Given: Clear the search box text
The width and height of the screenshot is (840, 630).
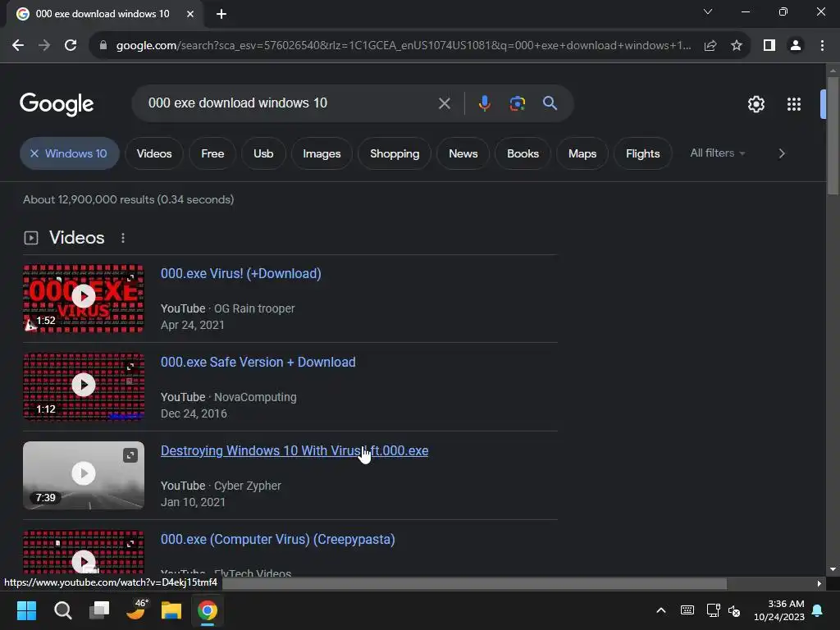Looking at the screenshot, I should click(444, 103).
